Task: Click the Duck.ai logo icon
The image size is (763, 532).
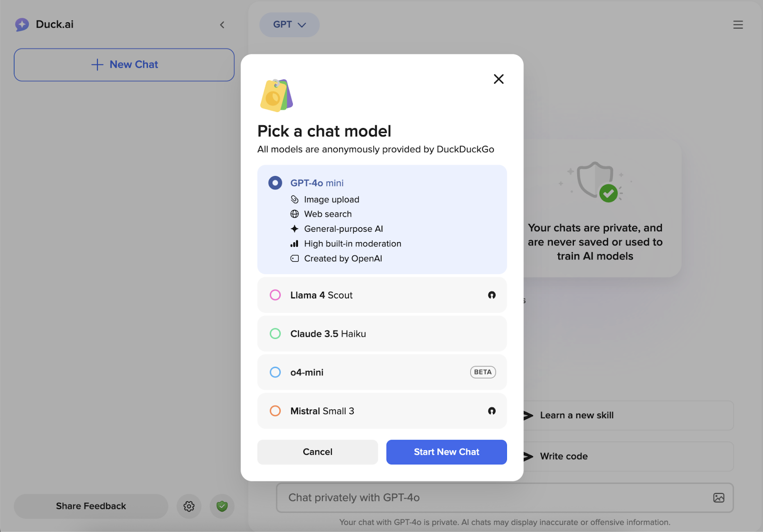Action: point(22,24)
